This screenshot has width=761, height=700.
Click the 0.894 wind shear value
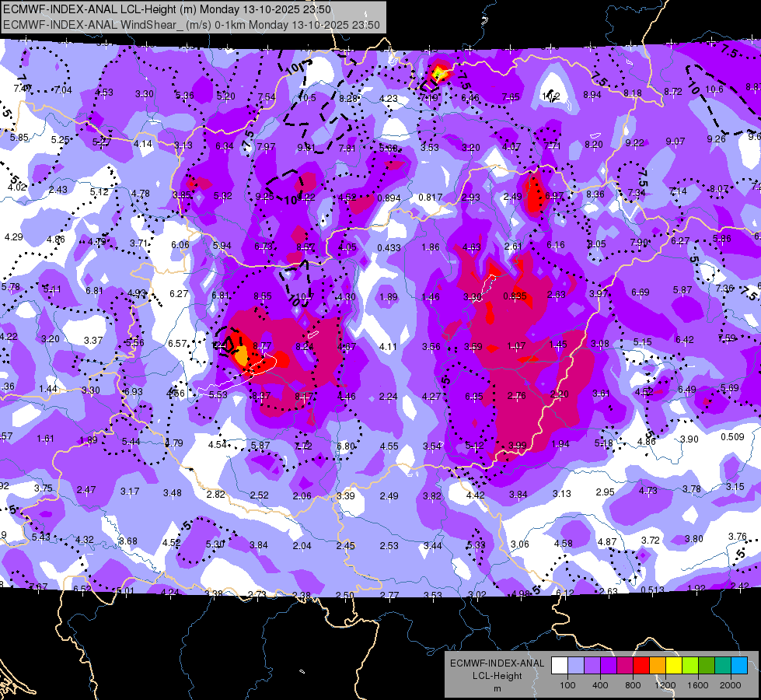[x=389, y=198]
